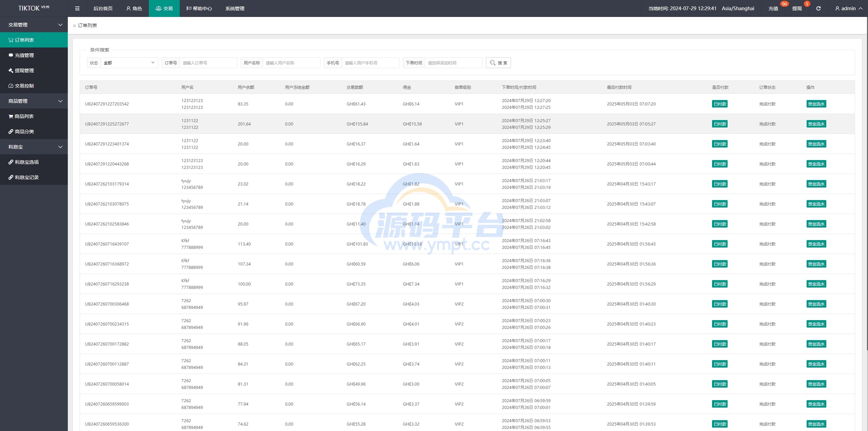Click 已付款 tag for order UB2407291227203542

[x=720, y=104]
